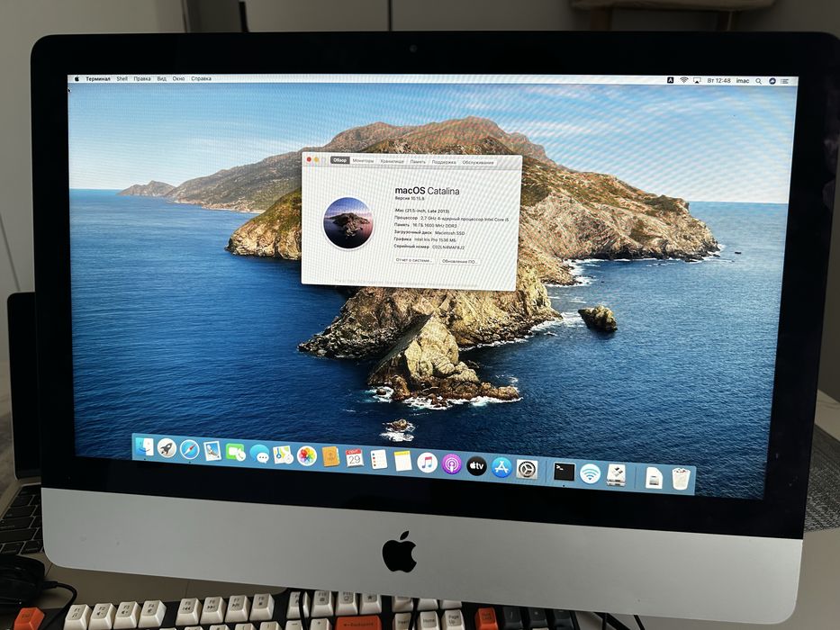Click the input source icon in menu bar
Viewport: 840px width, 630px height.
[x=670, y=80]
